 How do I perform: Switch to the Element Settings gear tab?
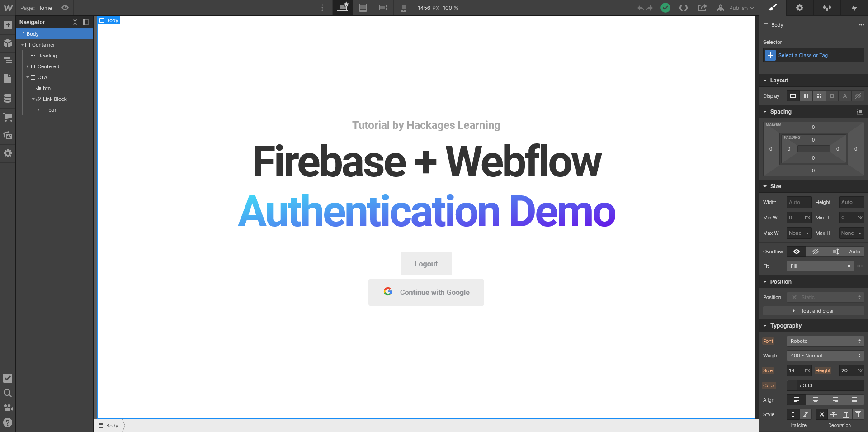[800, 8]
